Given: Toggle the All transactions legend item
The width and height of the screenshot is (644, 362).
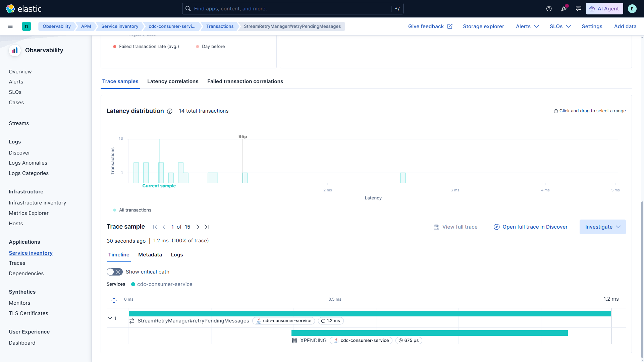Looking at the screenshot, I should click(132, 210).
